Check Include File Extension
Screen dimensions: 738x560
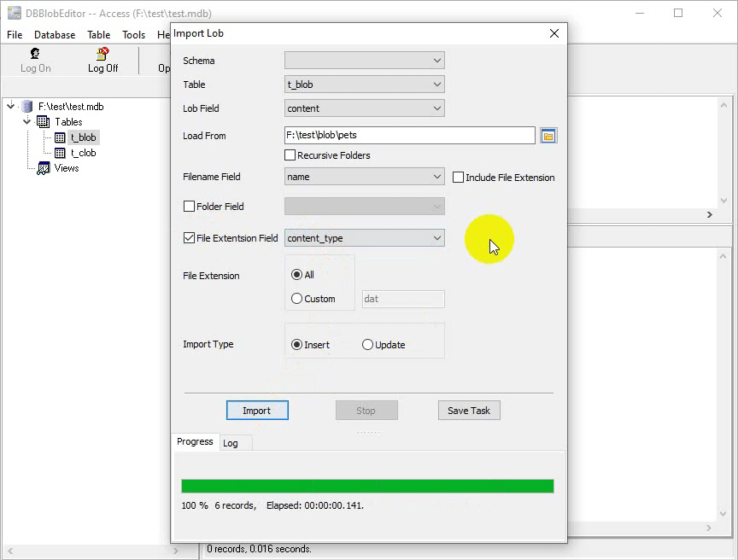458,178
